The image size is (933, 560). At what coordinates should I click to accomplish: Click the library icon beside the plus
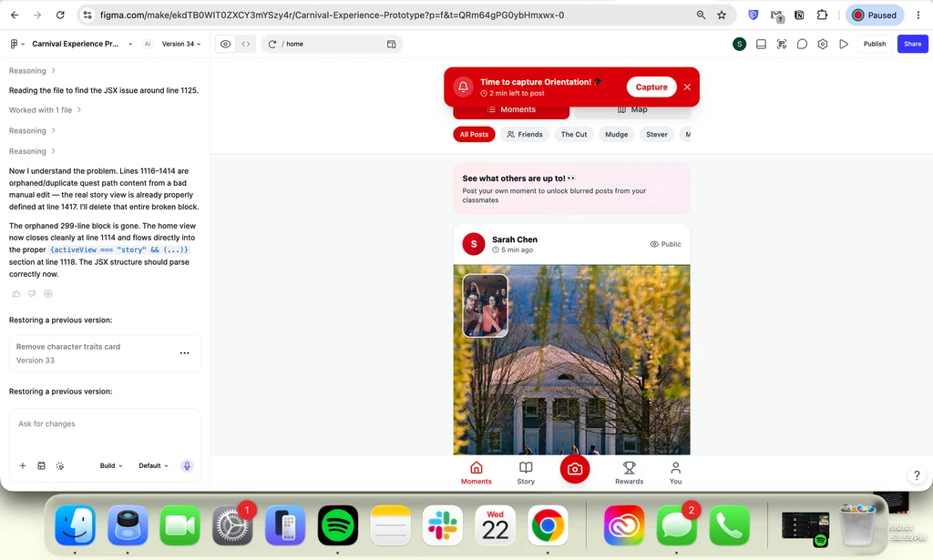tap(41, 466)
